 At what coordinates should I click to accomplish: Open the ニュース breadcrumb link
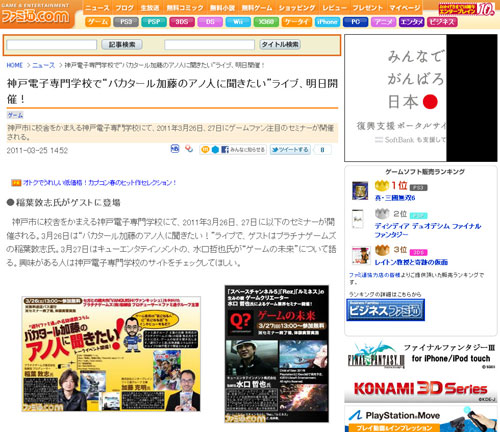point(43,65)
